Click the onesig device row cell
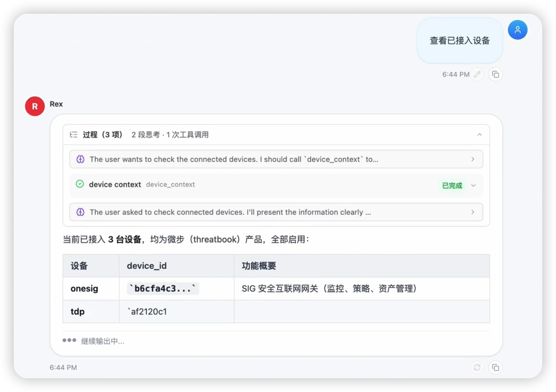The height and width of the screenshot is (392, 556). 91,288
